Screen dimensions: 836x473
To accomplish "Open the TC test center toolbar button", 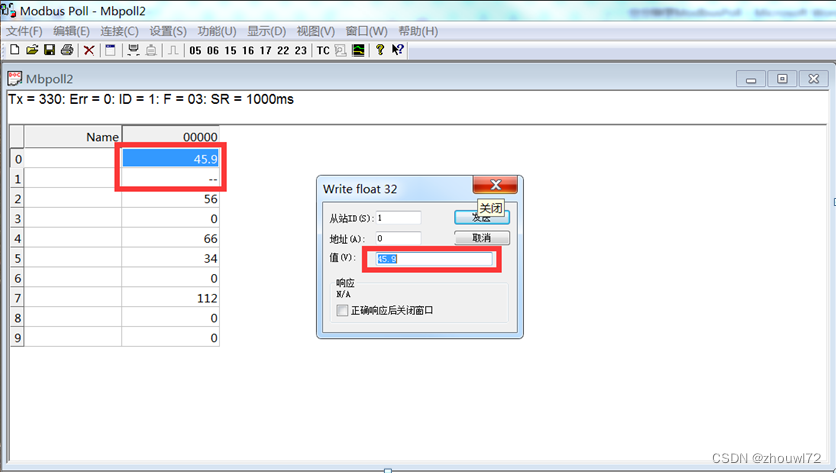I will click(x=323, y=50).
